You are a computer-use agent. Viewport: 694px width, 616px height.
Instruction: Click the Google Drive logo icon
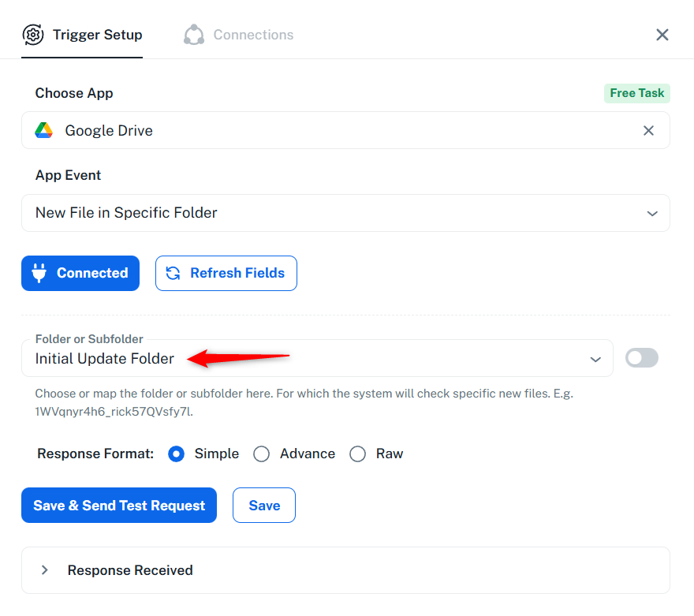click(x=44, y=130)
